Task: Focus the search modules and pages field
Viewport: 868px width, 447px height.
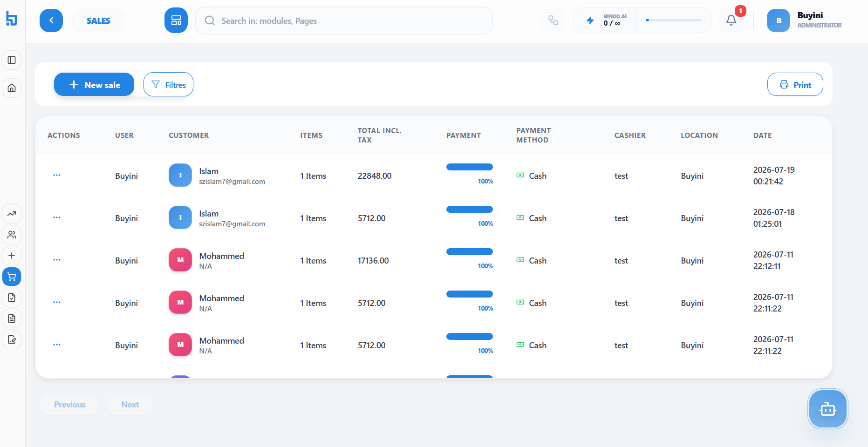Action: pos(344,20)
